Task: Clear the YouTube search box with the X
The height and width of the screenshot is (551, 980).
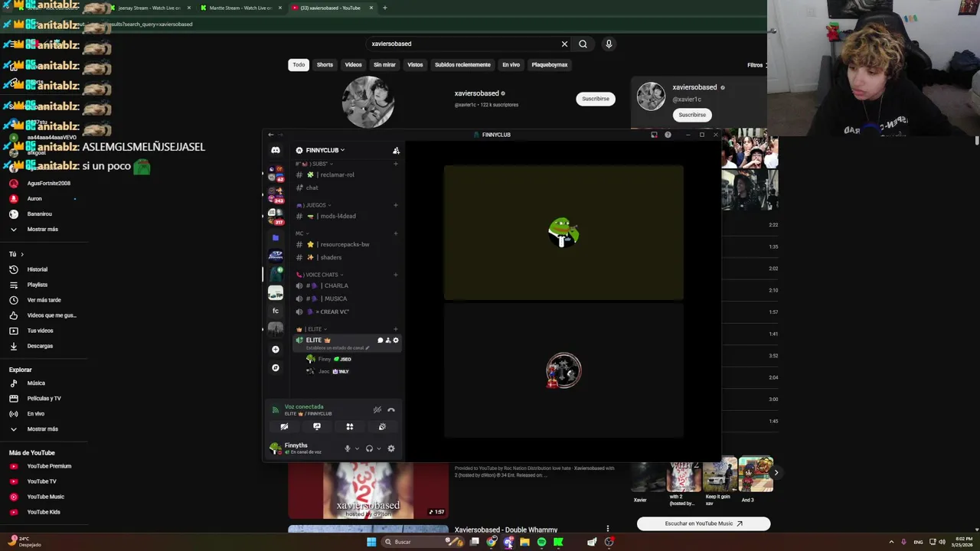Action: tap(565, 44)
